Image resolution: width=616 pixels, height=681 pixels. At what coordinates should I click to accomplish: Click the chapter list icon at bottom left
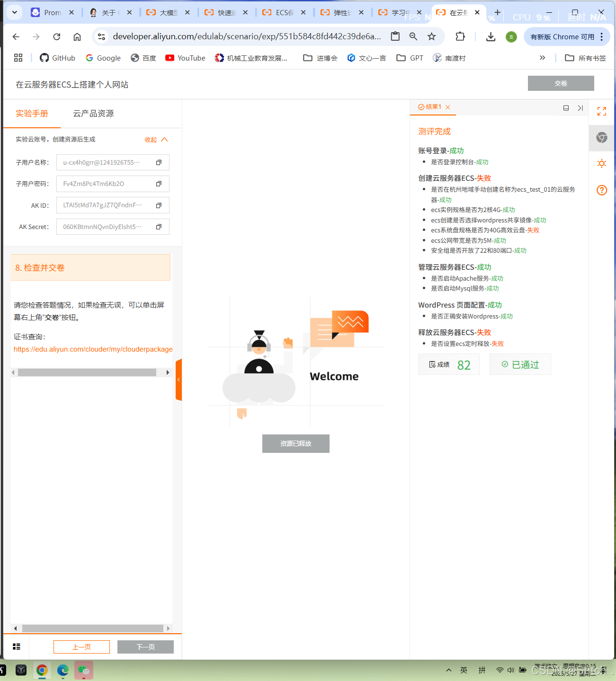pos(17,646)
